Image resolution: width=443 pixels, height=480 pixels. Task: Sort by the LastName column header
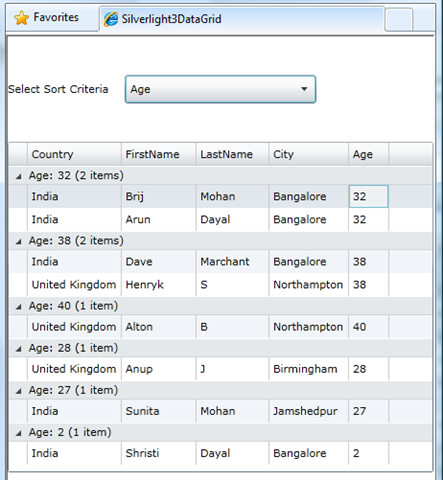(x=232, y=154)
